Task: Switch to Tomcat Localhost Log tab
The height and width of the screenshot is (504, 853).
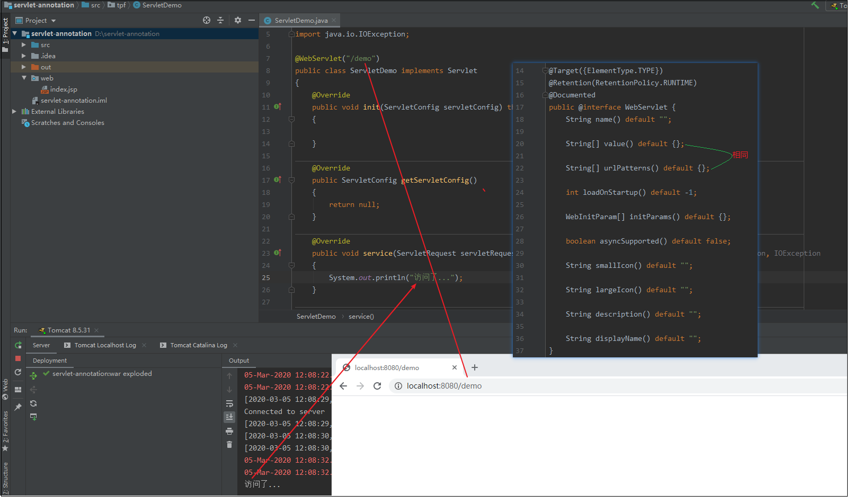Action: click(x=105, y=345)
